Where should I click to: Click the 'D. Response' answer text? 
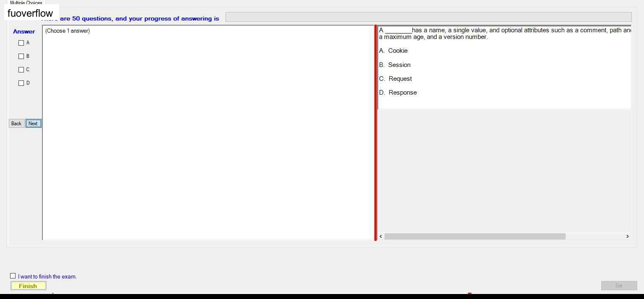[398, 93]
